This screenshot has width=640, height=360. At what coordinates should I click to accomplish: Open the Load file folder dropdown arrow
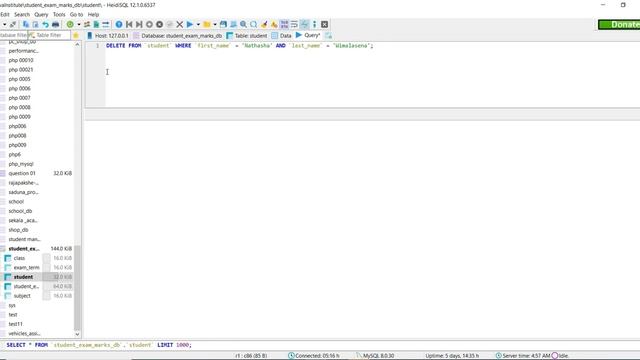click(215, 24)
